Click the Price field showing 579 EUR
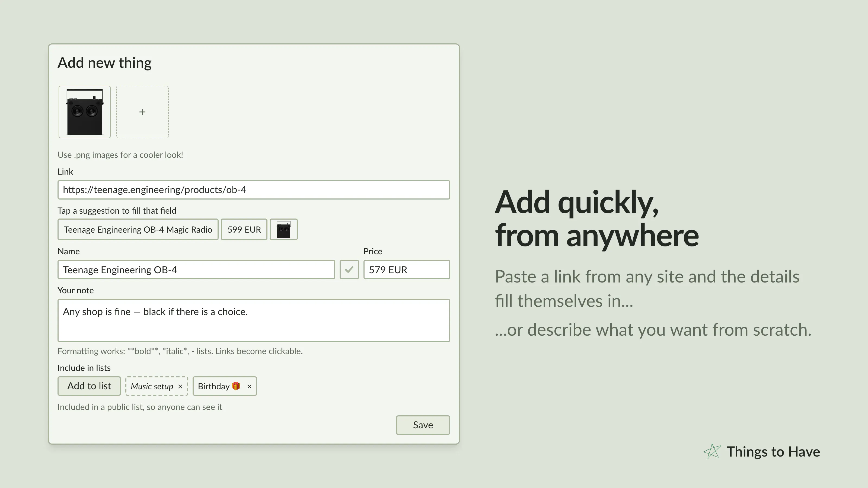 (407, 269)
